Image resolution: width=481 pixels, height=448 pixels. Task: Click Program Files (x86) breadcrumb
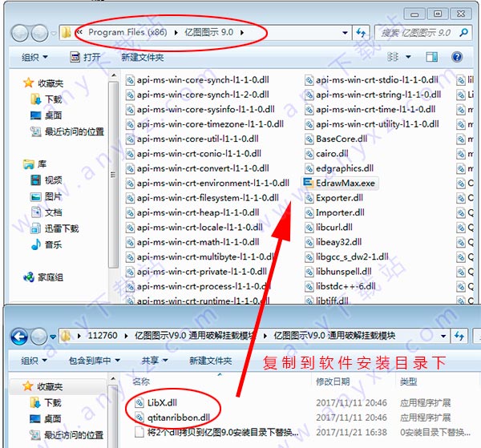pyautogui.click(x=127, y=32)
